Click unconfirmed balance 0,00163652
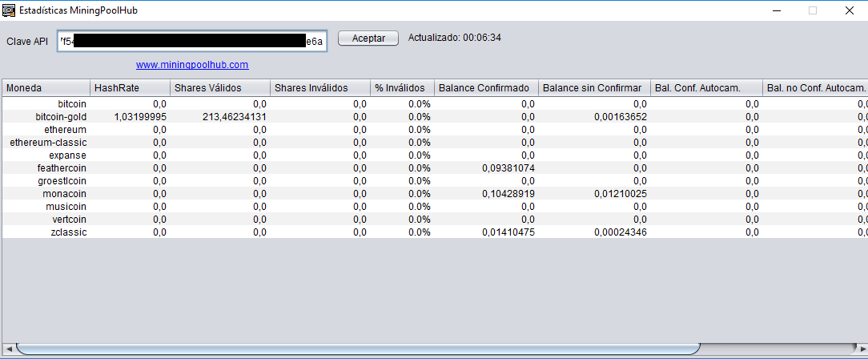Viewport: 868px width, 359px height. (x=621, y=116)
